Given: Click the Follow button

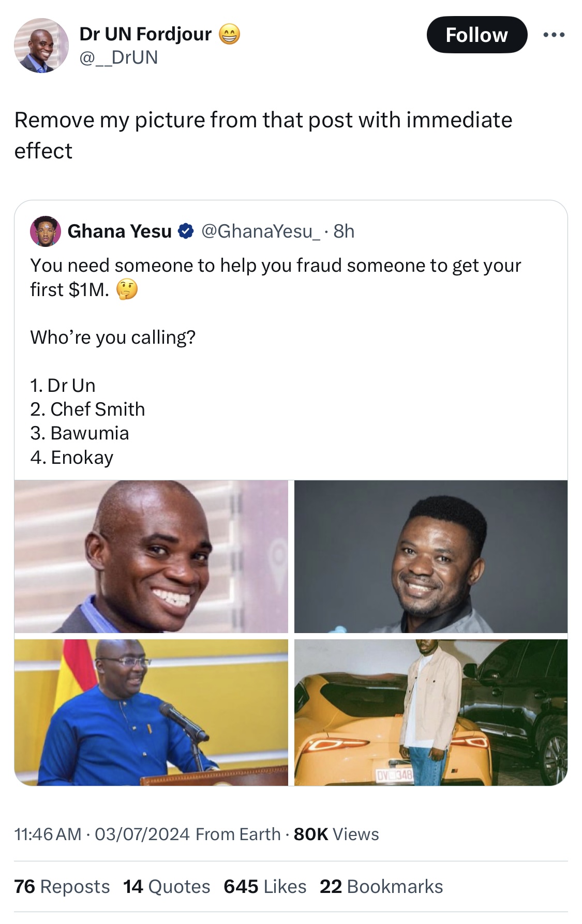Looking at the screenshot, I should (476, 35).
